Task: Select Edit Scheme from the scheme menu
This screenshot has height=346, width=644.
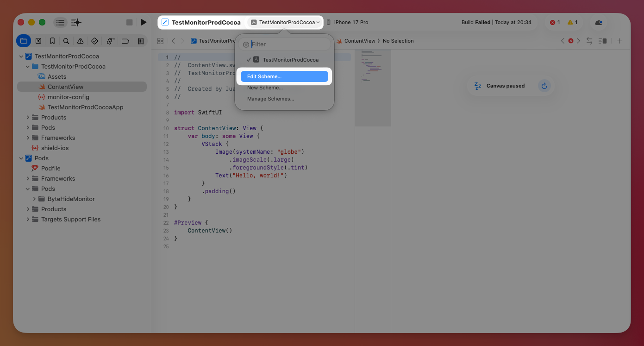Action: (x=284, y=75)
